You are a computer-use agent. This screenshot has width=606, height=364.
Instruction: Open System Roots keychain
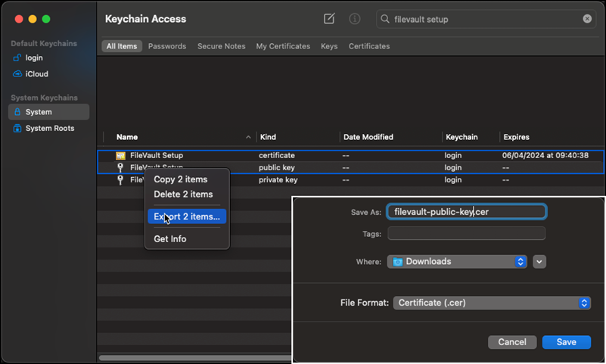(x=49, y=129)
